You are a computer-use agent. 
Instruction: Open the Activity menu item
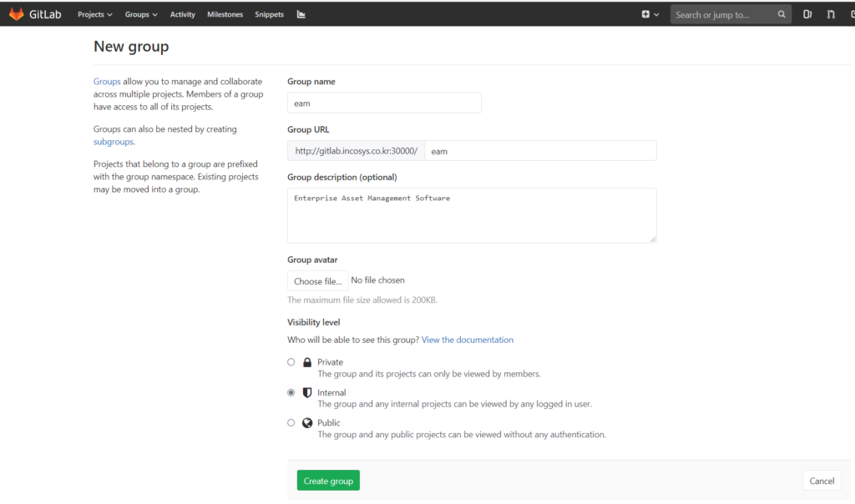[x=182, y=14]
